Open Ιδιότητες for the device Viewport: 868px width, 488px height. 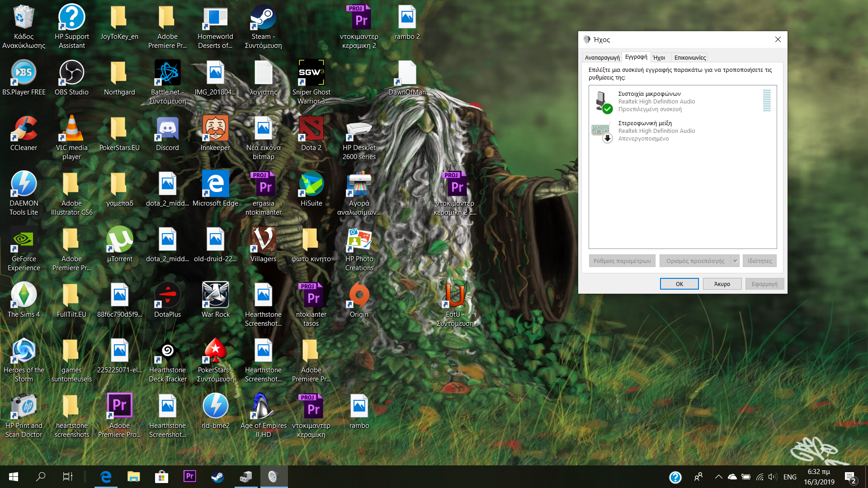[759, 261]
